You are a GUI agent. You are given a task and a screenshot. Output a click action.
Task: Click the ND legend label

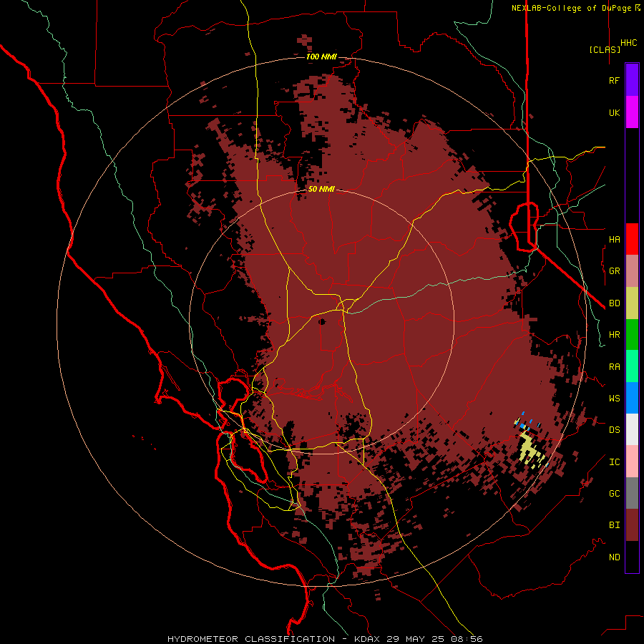tap(614, 557)
